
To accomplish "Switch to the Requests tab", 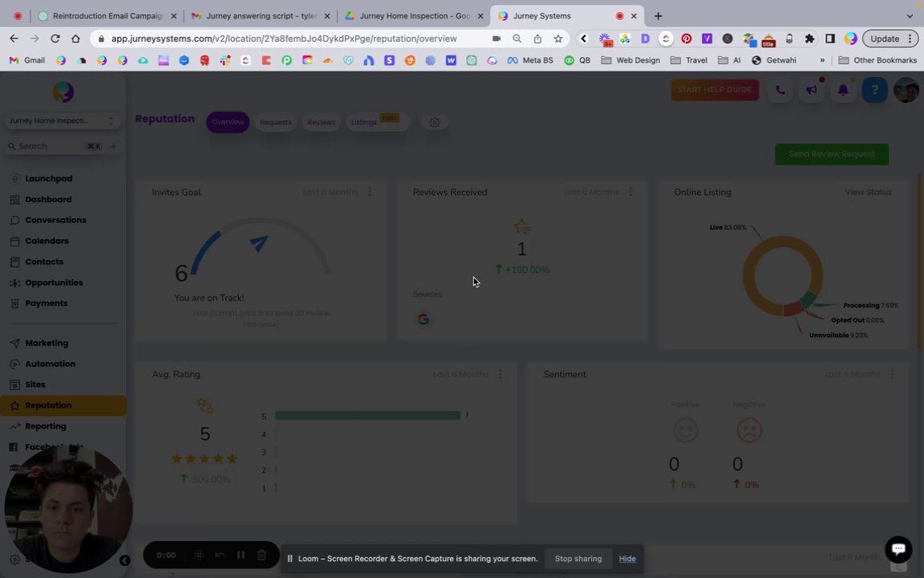I will click(x=275, y=122).
